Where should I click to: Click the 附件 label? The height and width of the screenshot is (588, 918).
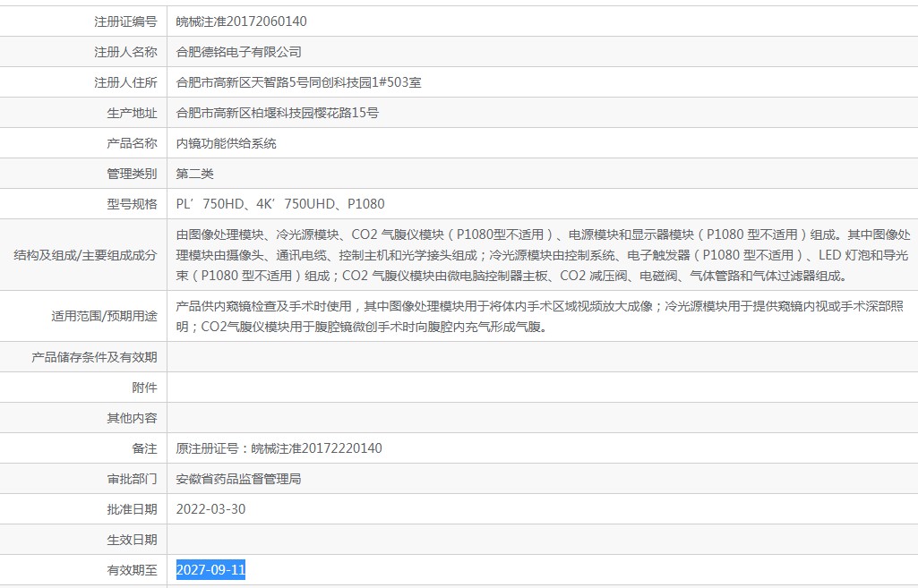[144, 388]
